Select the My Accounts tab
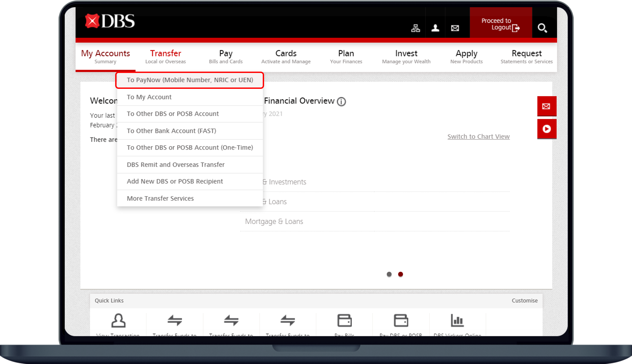 click(105, 57)
